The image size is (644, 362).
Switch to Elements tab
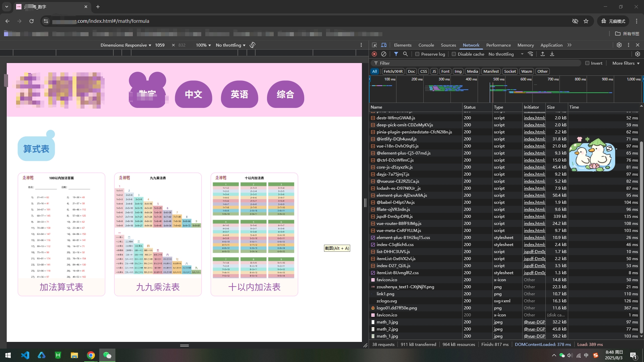click(402, 45)
